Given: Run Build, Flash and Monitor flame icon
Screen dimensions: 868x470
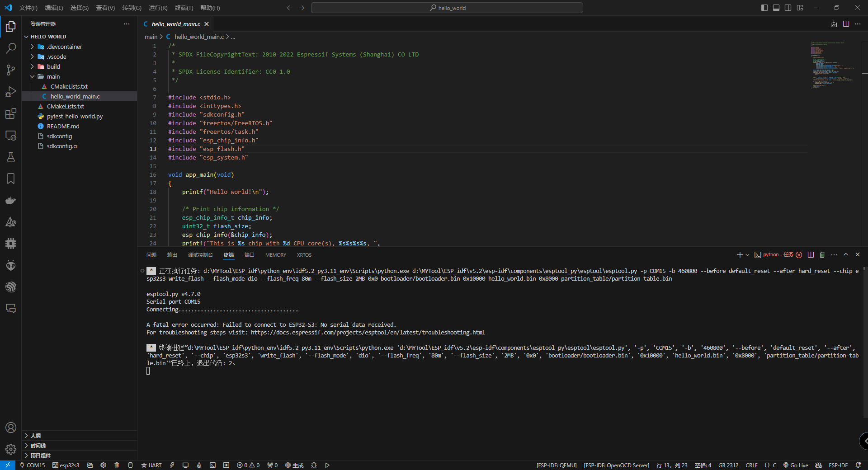Looking at the screenshot, I should coord(199,465).
